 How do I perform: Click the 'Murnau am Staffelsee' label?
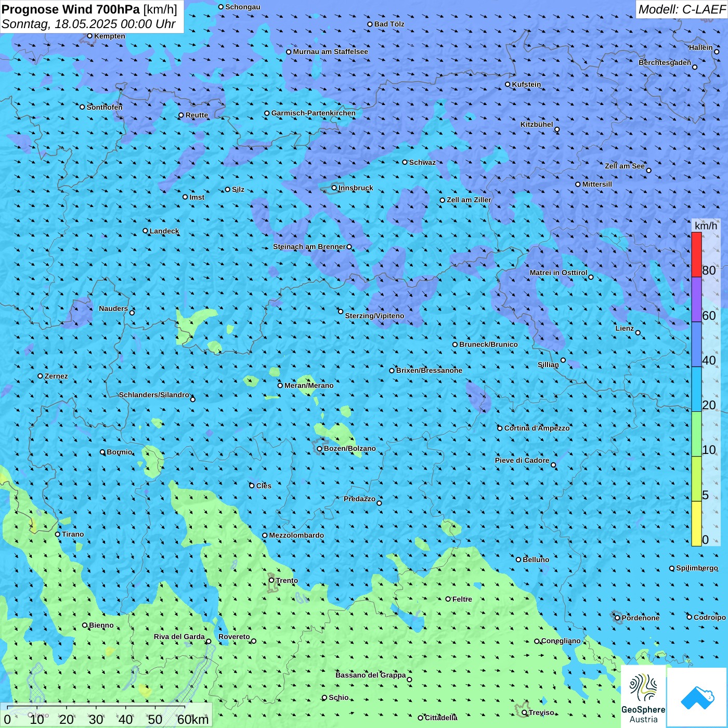click(330, 51)
